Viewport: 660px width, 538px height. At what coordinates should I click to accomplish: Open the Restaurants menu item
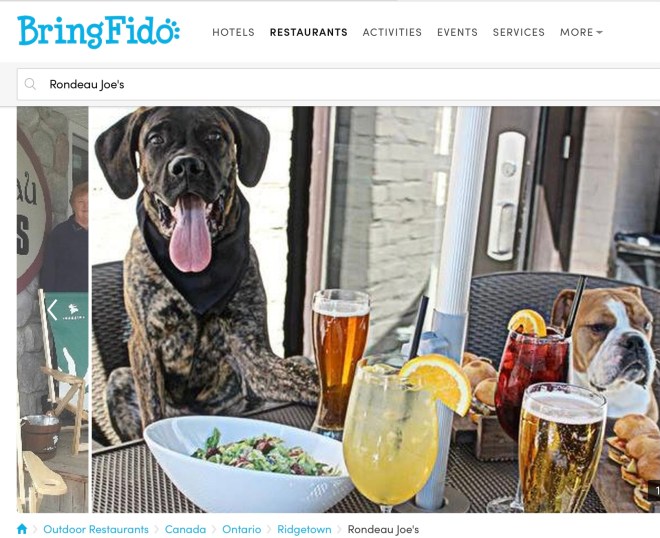pos(309,32)
